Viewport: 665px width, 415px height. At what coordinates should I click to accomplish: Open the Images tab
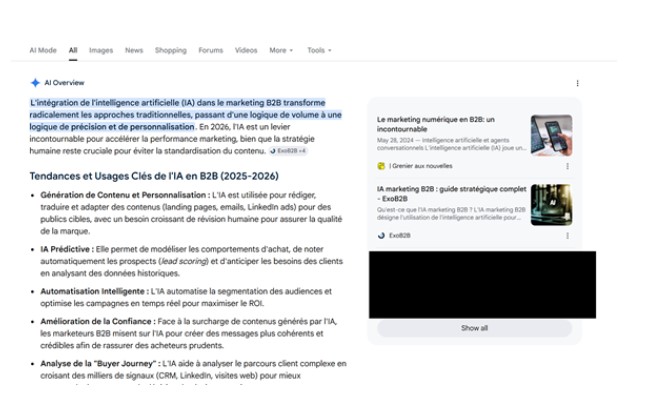[x=101, y=50]
